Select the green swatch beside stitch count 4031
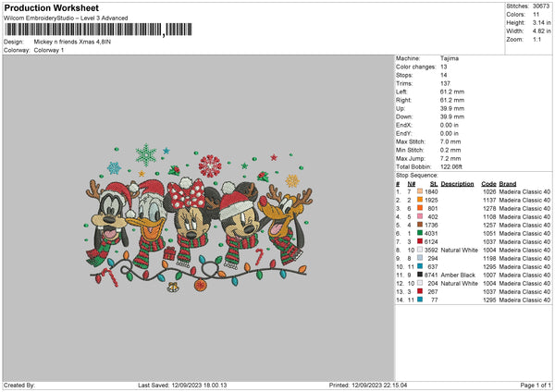The height and width of the screenshot is (392, 555). coord(420,233)
